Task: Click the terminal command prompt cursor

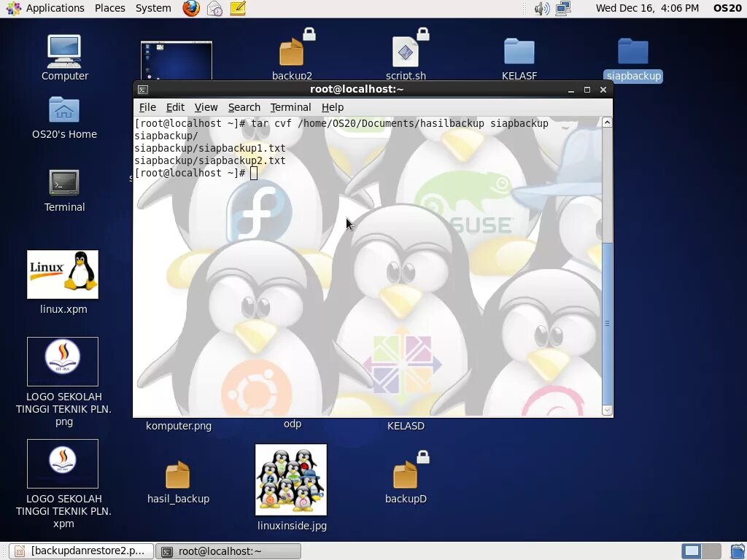Action: coord(253,173)
